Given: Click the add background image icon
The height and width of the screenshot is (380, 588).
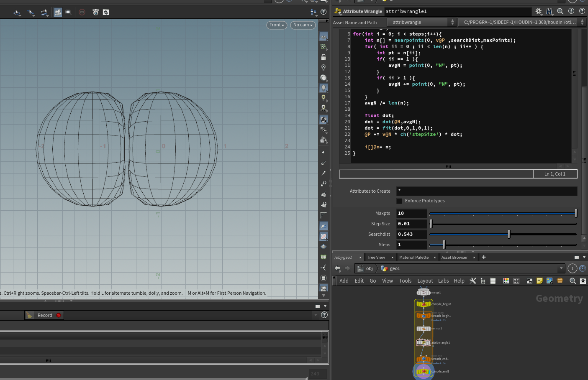Looking at the screenshot, I should click(x=549, y=281).
